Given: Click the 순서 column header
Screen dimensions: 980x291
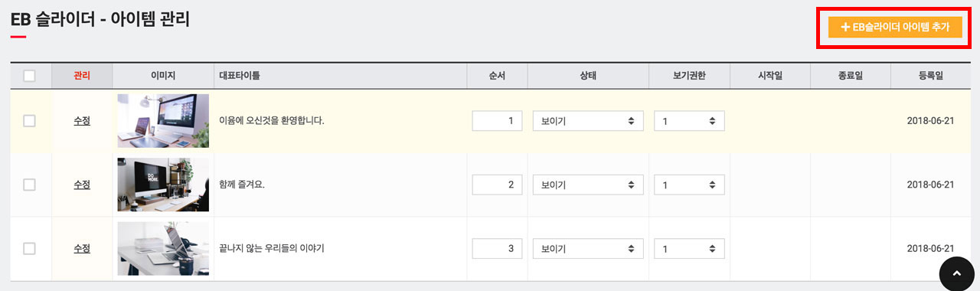Looking at the screenshot, I should pyautogui.click(x=497, y=76).
